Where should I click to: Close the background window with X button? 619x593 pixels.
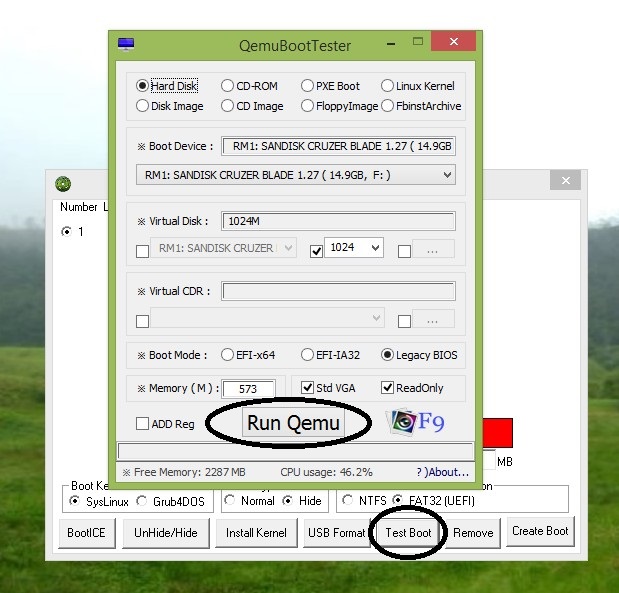tap(565, 180)
